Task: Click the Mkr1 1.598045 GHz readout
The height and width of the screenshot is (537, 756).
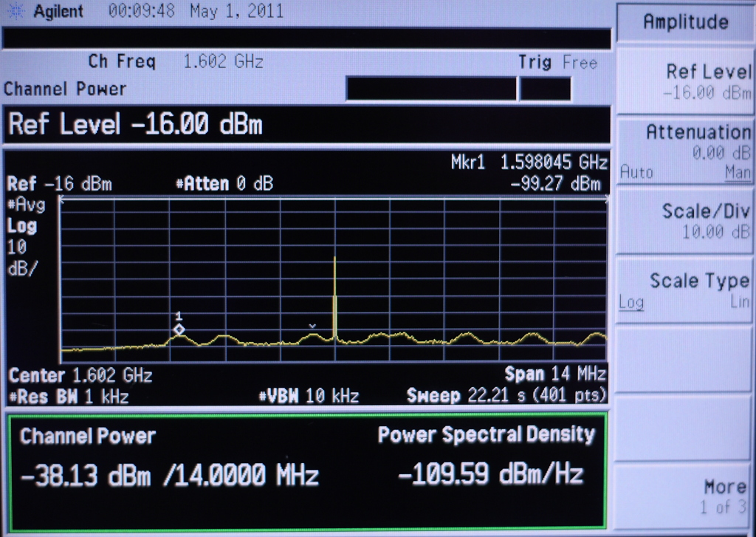Action: click(x=529, y=163)
